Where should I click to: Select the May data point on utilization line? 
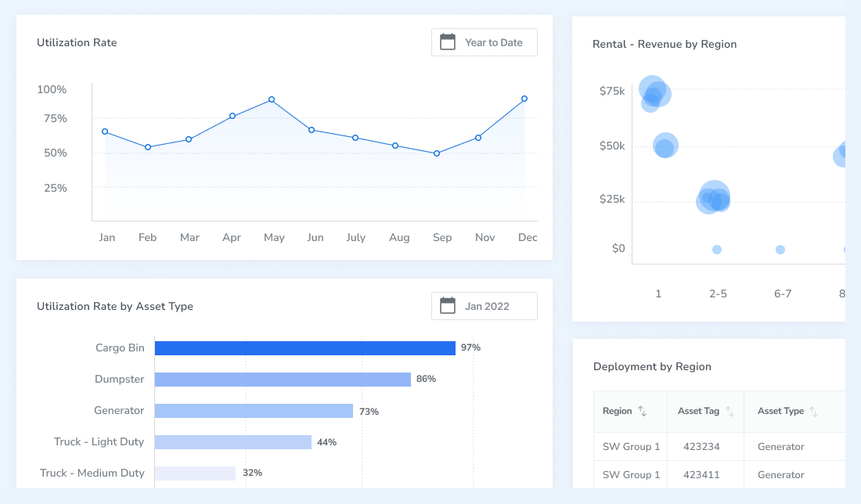pyautogui.click(x=272, y=100)
